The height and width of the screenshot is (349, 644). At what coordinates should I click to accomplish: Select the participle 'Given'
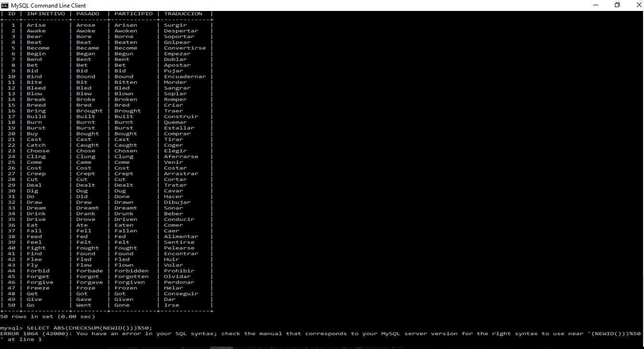(124, 299)
